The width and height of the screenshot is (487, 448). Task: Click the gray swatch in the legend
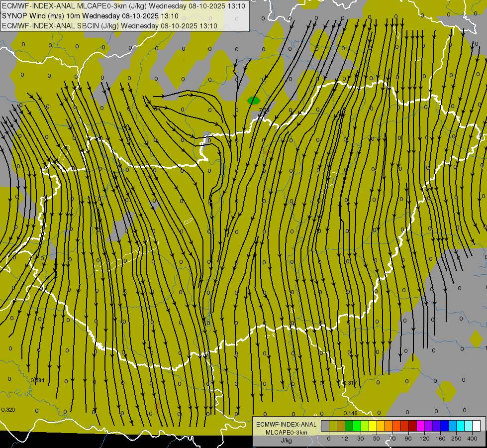pos(325,426)
